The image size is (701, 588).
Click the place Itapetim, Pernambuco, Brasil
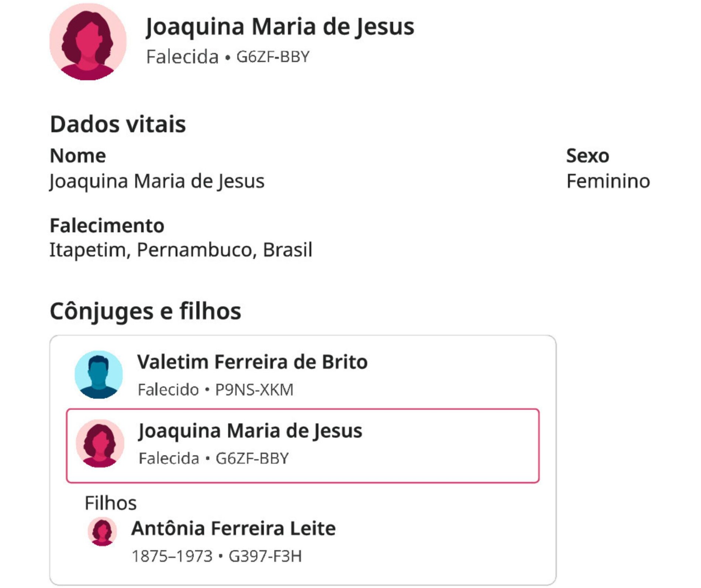click(x=181, y=250)
